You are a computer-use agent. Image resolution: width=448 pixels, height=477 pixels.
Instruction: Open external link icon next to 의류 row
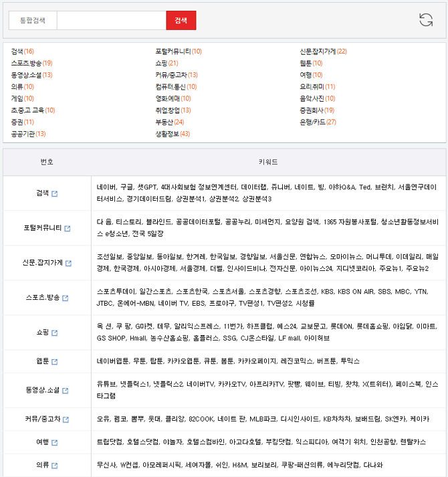54,466
